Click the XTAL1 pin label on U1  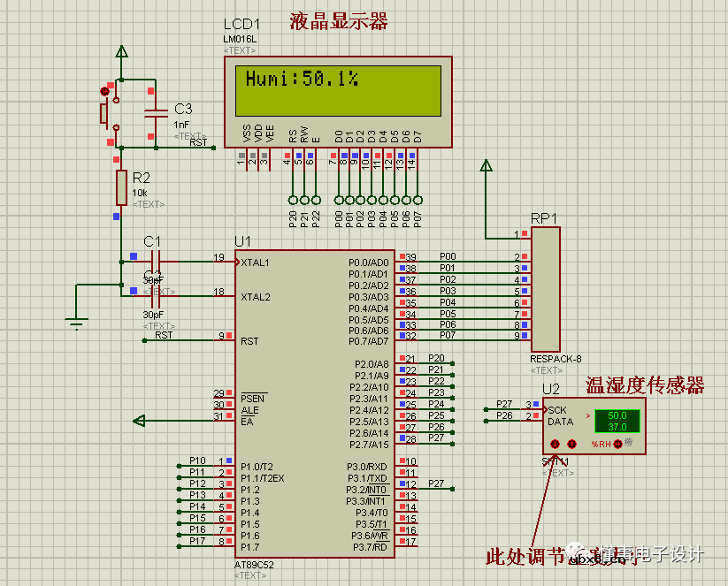coord(256,263)
